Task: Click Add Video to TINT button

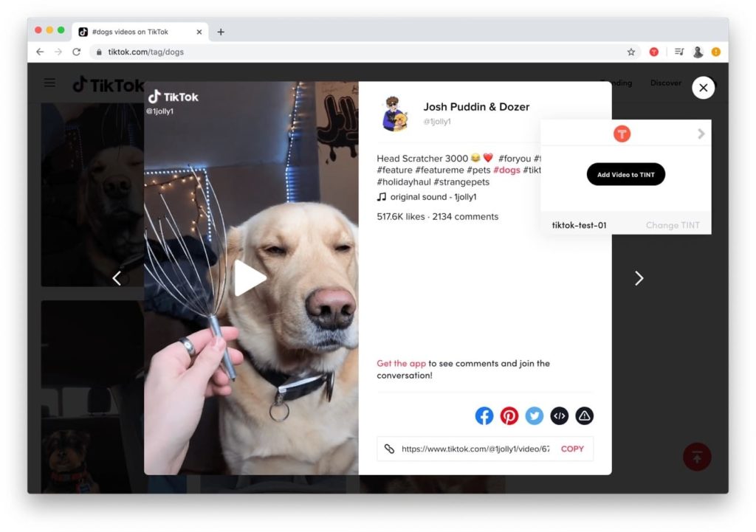Action: (x=626, y=174)
